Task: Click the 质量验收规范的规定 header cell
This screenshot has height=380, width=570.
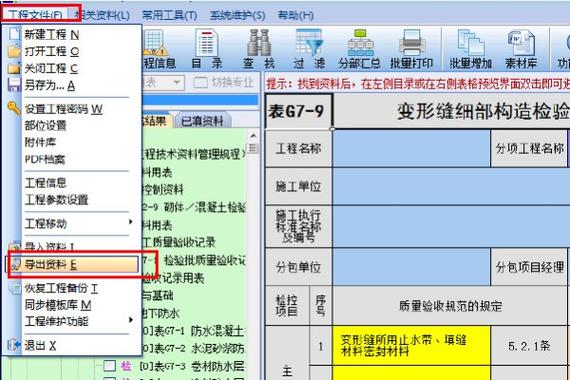Action: pyautogui.click(x=450, y=305)
